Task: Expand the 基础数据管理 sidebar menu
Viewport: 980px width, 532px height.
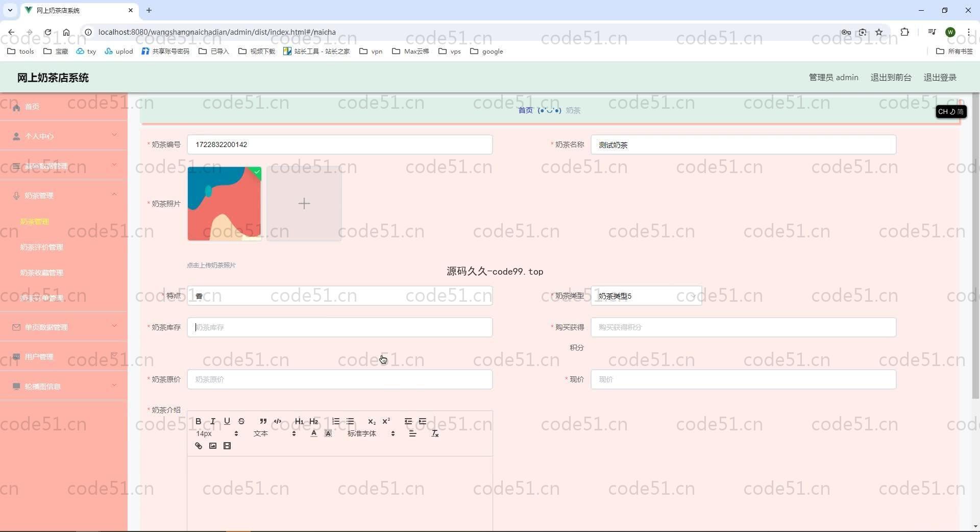Action: pyautogui.click(x=63, y=165)
